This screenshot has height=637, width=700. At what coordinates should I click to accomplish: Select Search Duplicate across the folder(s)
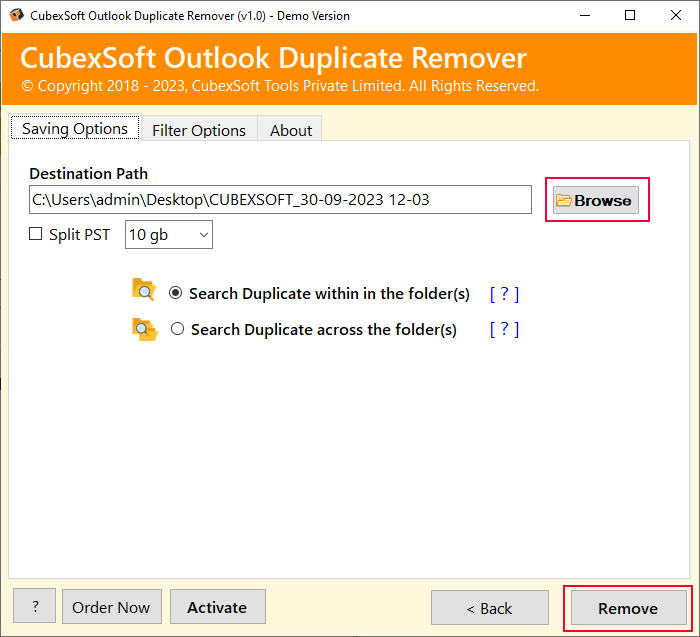177,329
